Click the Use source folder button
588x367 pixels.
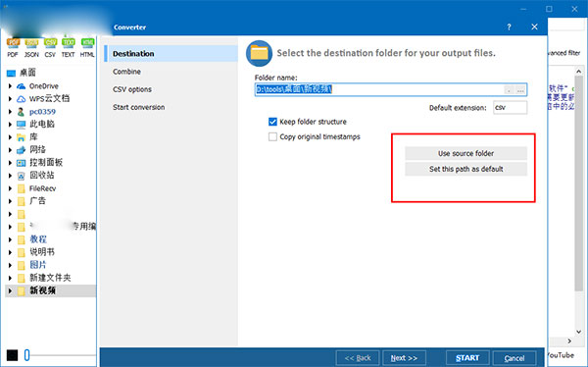coord(465,153)
